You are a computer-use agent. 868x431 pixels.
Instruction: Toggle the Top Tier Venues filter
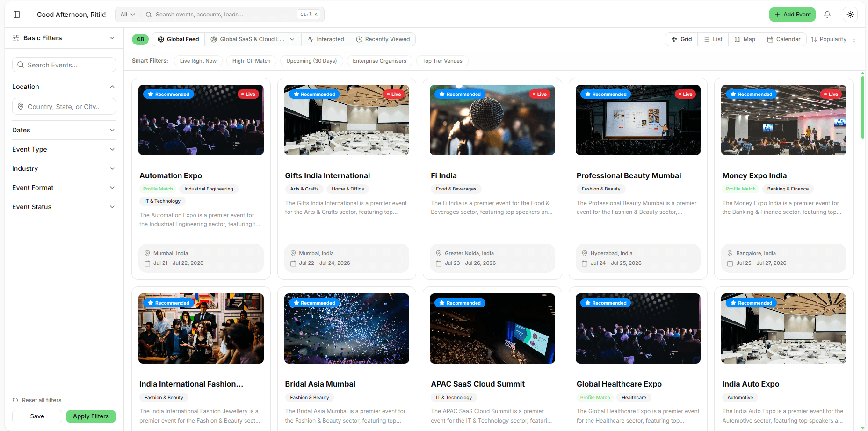pos(442,61)
